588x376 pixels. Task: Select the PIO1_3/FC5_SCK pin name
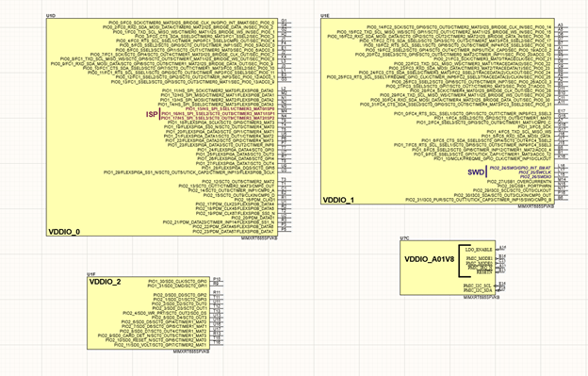coord(534,126)
